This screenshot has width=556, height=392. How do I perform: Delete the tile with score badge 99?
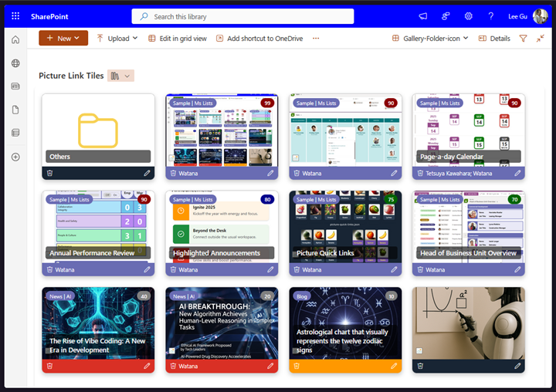tap(174, 174)
